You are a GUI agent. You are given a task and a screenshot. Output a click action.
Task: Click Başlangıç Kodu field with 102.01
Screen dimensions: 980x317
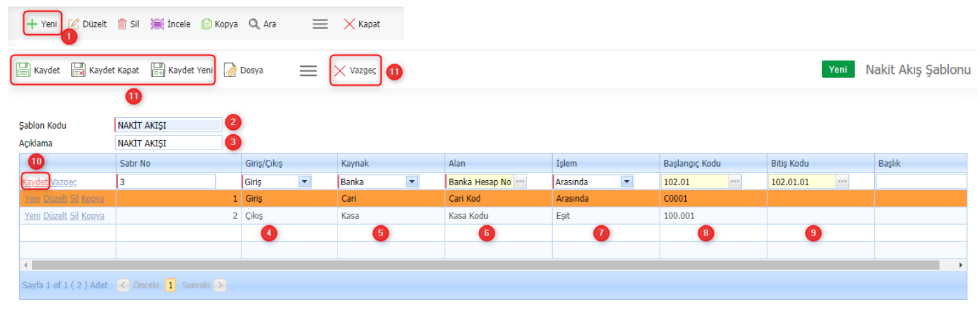695,181
